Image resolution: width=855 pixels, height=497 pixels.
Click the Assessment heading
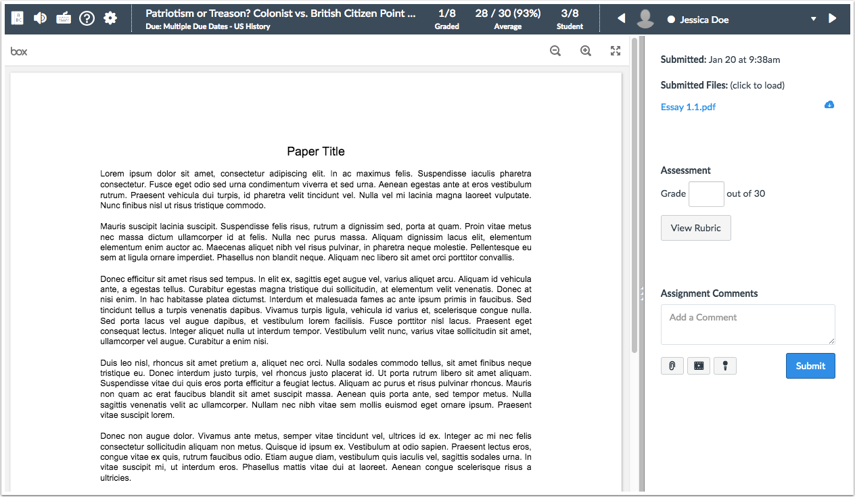685,170
